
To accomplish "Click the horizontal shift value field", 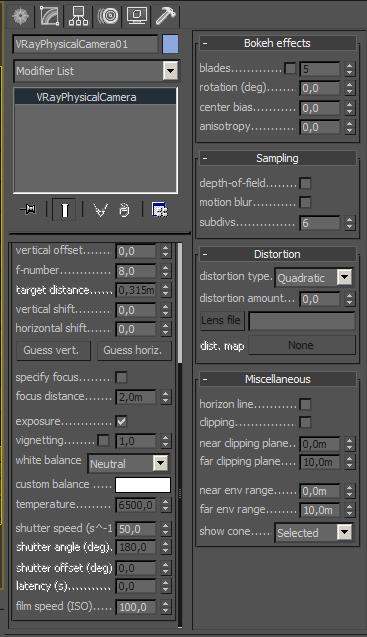I will tap(136, 329).
